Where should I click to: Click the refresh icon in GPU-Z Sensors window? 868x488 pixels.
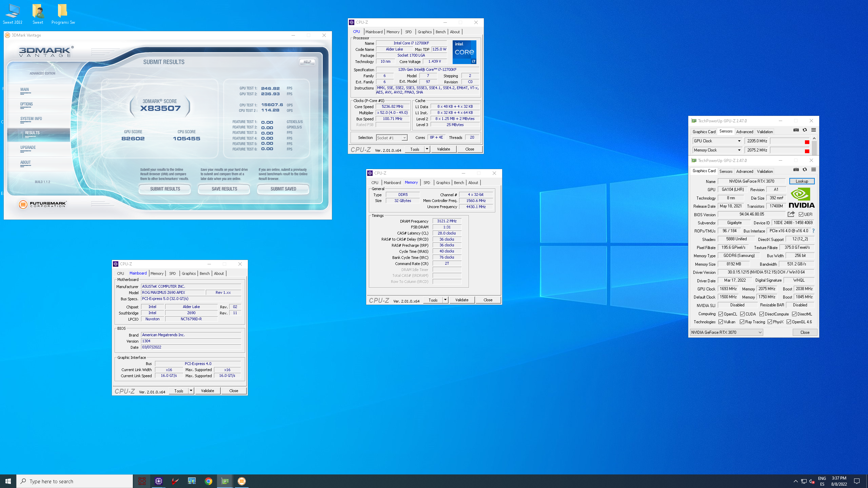(805, 130)
